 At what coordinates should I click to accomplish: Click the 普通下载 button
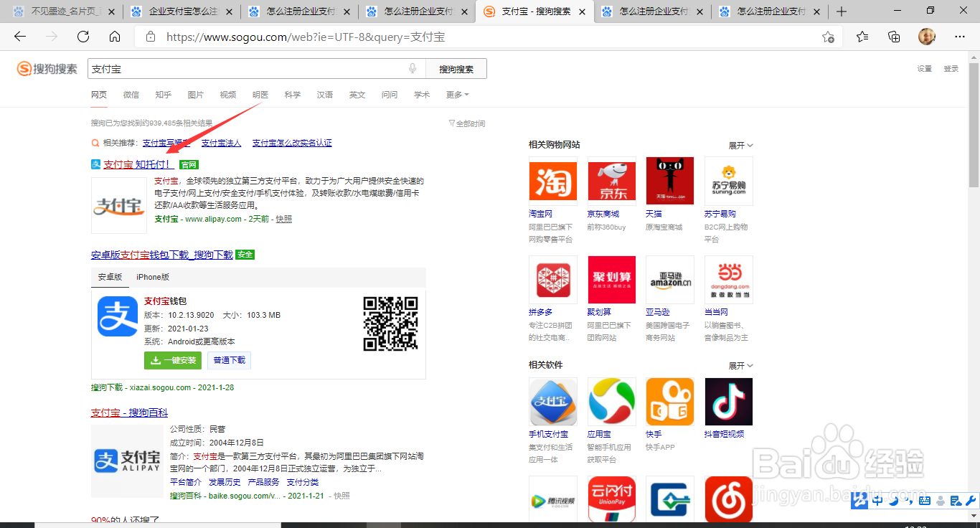coord(230,360)
